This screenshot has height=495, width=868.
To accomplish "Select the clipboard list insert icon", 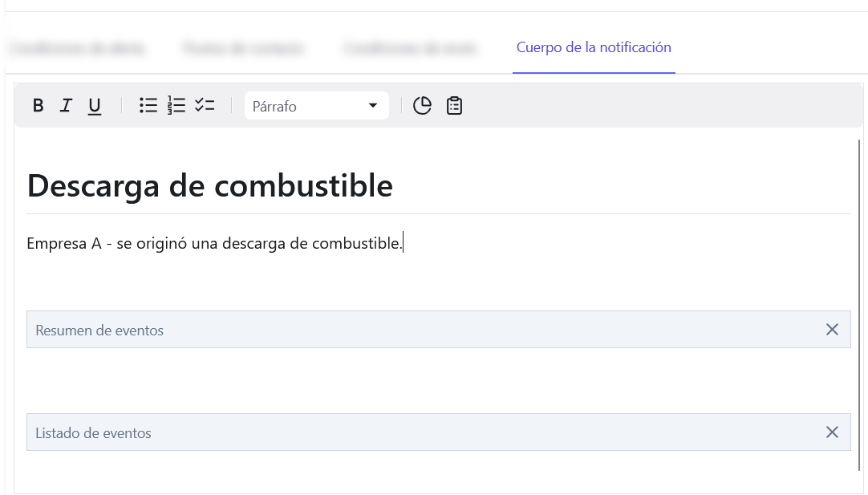I will point(454,105).
